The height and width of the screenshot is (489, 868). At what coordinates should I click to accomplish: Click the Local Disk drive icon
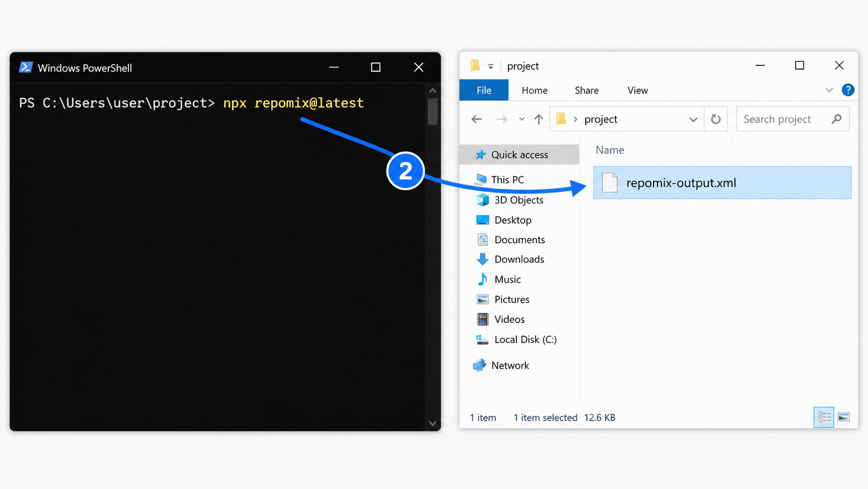point(482,340)
